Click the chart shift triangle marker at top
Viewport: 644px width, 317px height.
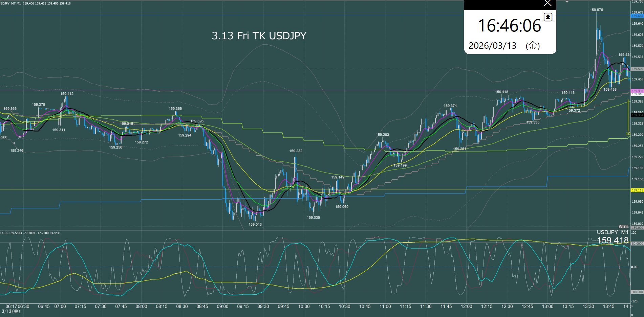(567, 2)
